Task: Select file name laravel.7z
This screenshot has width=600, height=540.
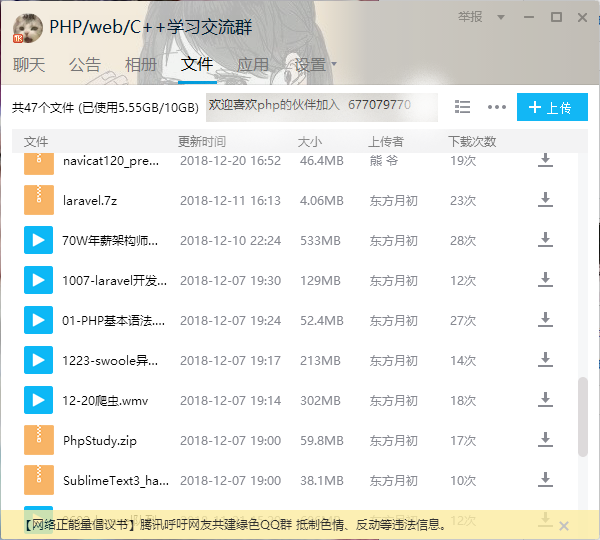Action: pyautogui.click(x=90, y=201)
